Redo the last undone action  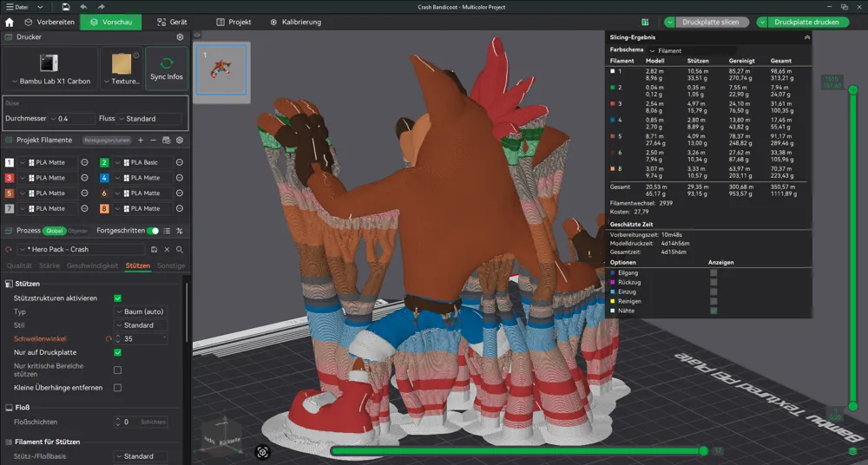(101, 7)
